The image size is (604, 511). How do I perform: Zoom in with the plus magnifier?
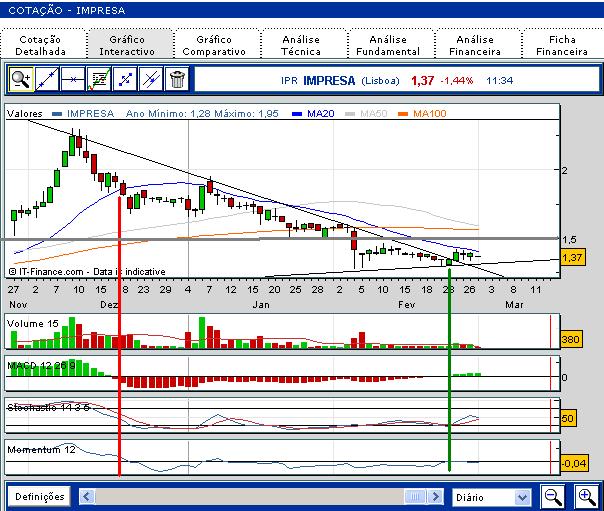tap(587, 496)
